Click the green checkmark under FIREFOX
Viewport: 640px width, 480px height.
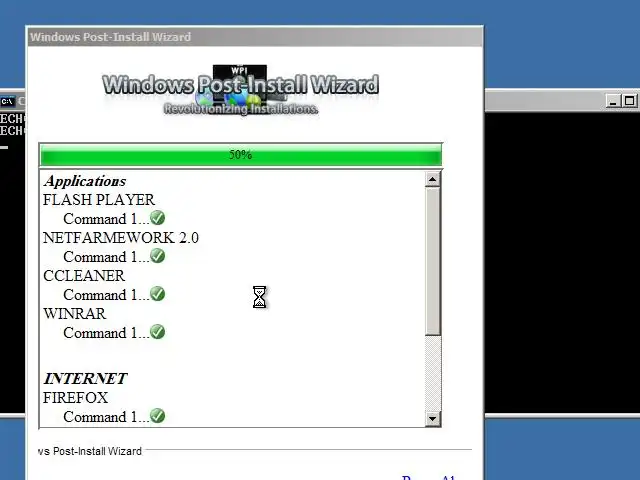click(x=158, y=416)
